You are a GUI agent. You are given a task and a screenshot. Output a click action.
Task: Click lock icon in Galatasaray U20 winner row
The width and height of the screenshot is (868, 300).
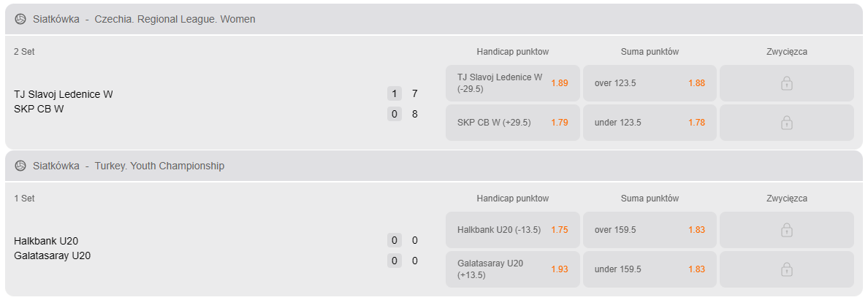787,269
